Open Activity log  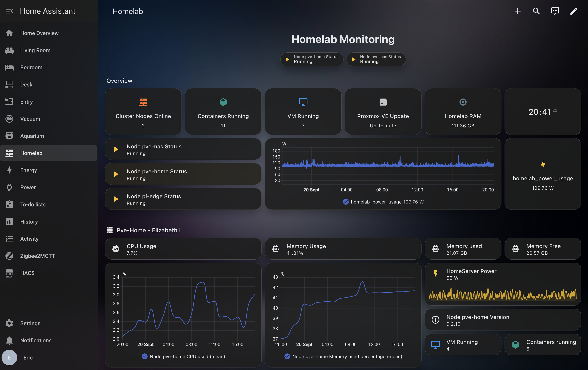pyautogui.click(x=48, y=239)
